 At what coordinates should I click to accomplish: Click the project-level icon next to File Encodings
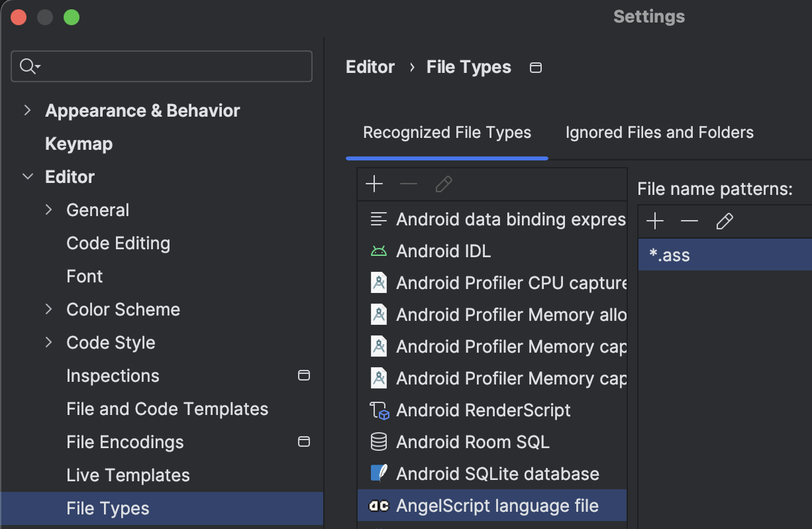coord(304,442)
